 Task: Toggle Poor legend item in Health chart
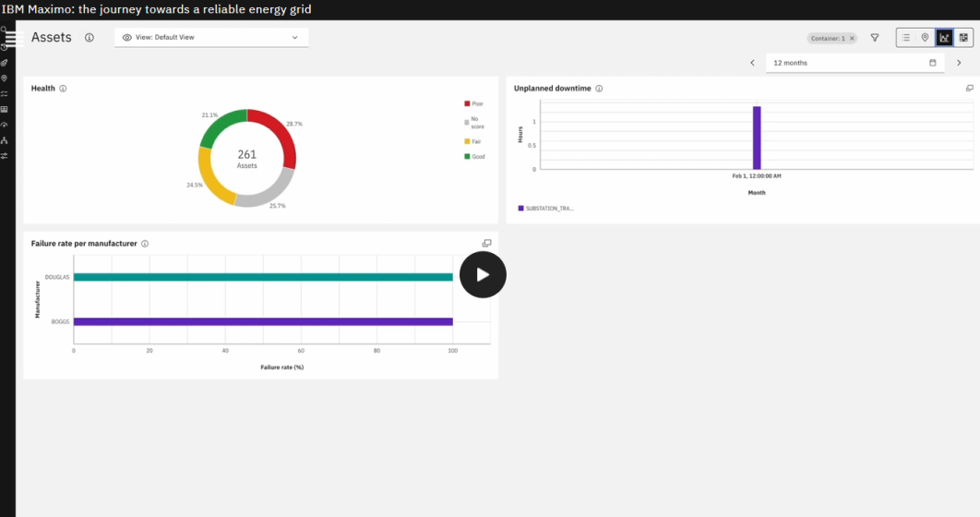point(473,103)
